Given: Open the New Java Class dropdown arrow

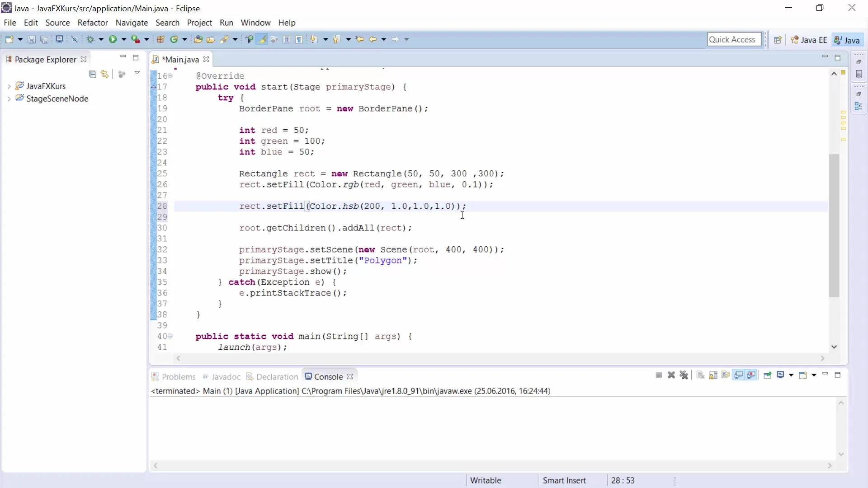Looking at the screenshot, I should coord(184,39).
